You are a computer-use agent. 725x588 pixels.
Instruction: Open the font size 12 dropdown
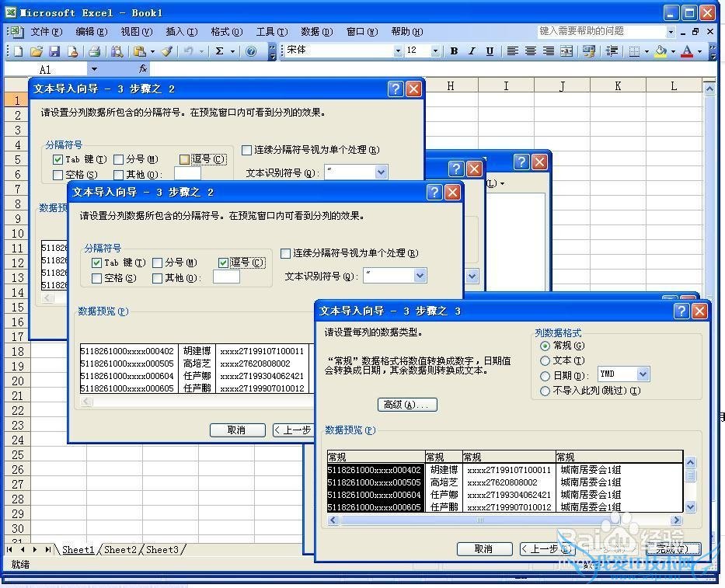pyautogui.click(x=435, y=51)
